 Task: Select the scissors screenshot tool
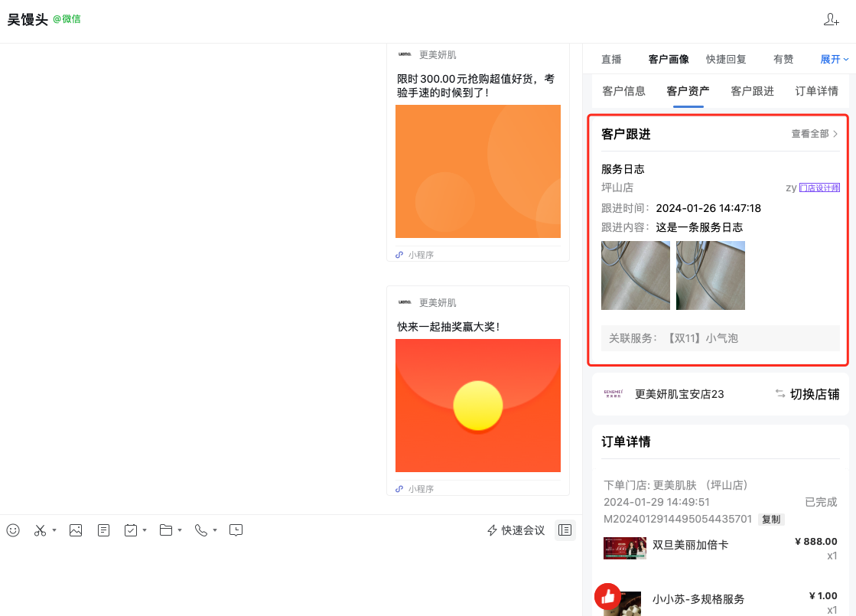tap(40, 530)
